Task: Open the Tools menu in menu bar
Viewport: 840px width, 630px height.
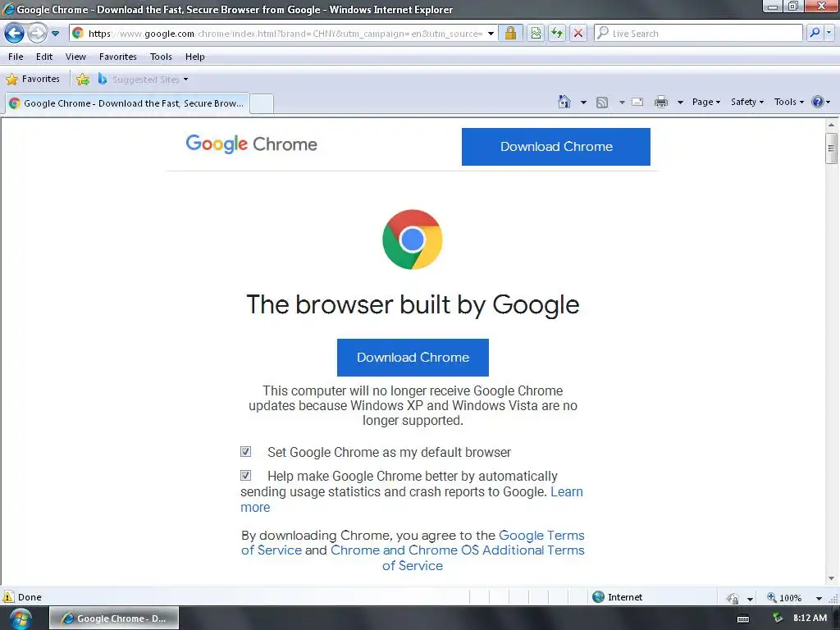Action: point(161,57)
